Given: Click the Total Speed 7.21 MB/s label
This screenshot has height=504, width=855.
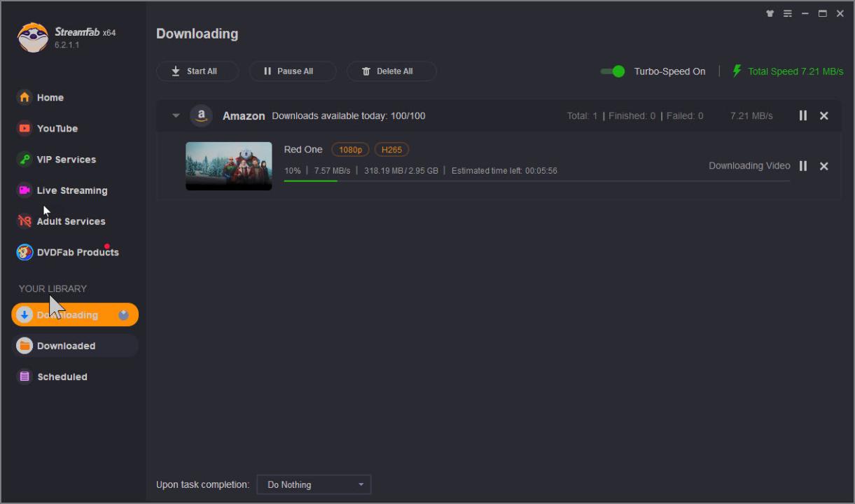Looking at the screenshot, I should tap(795, 71).
